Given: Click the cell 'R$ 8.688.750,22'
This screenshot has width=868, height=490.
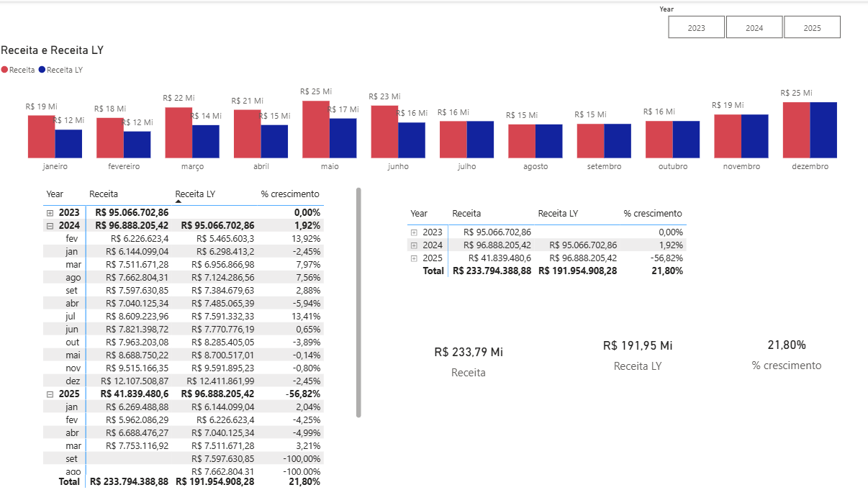Looking at the screenshot, I should click(x=137, y=355).
